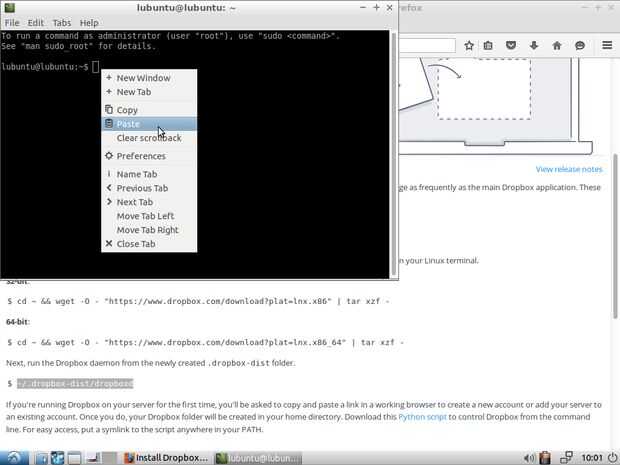Open the Lubuntu start menu button
The height and width of the screenshot is (465, 620).
(14, 458)
